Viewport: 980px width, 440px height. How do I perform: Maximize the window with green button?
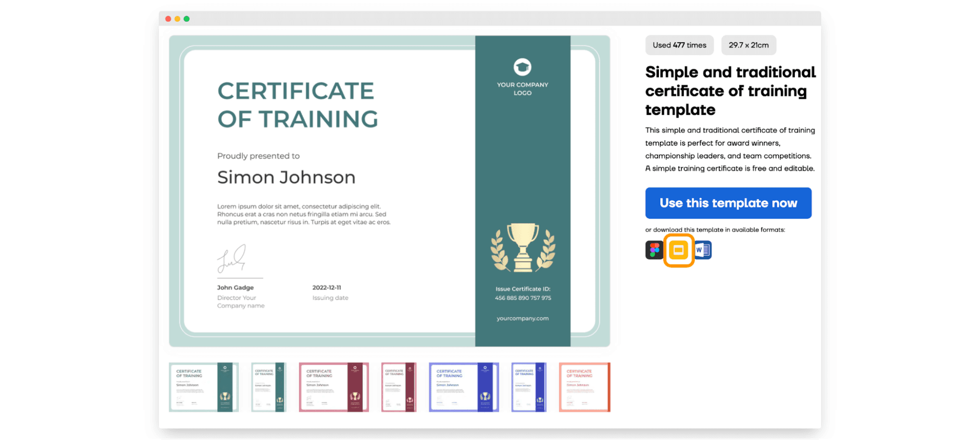(186, 19)
